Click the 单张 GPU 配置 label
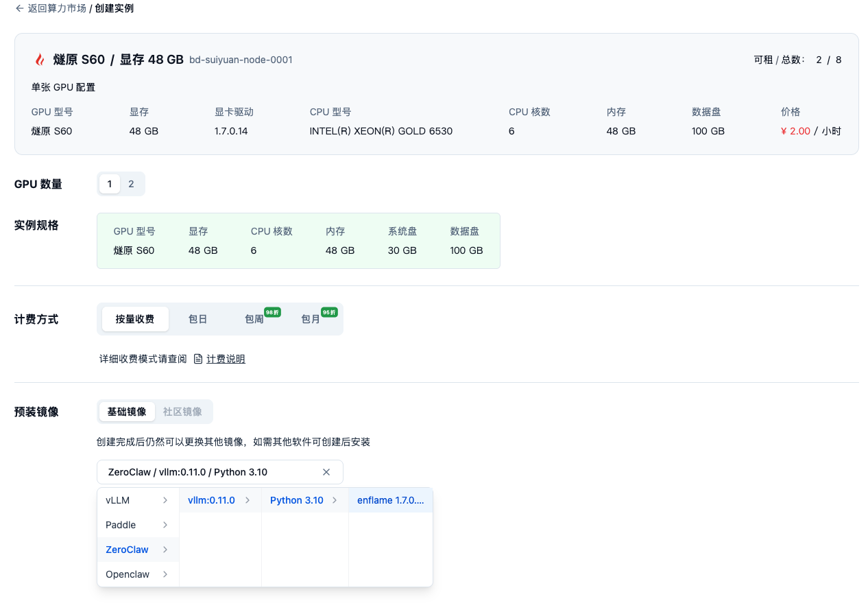 point(63,87)
